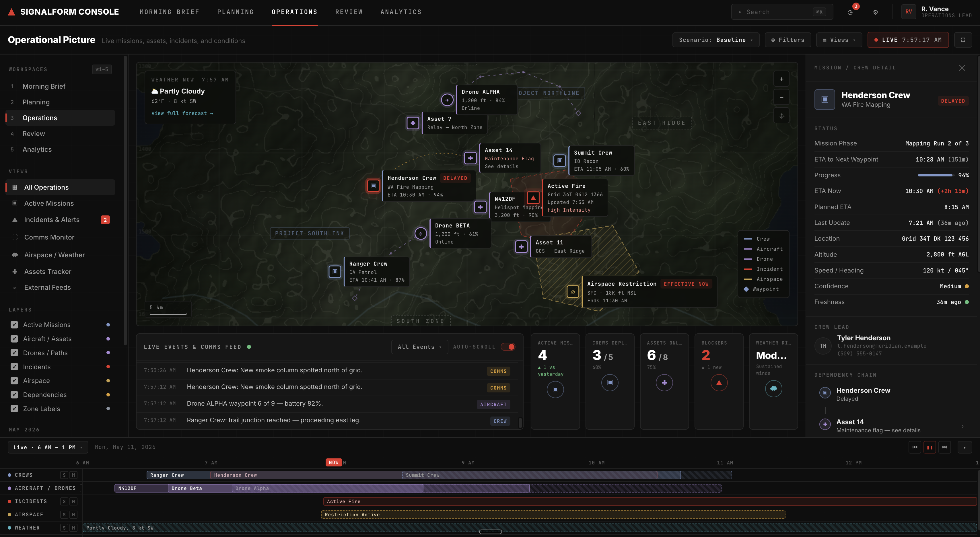Open Airspace / Weather view
The height and width of the screenshot is (537, 980).
click(x=60, y=255)
